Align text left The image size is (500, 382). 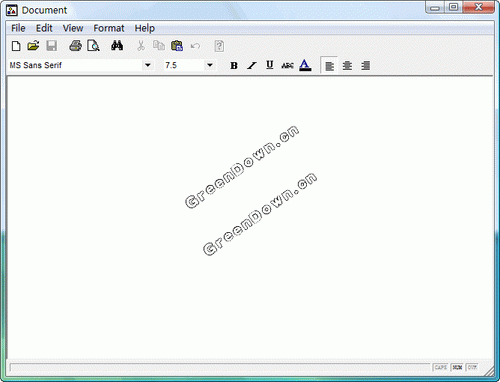[329, 65]
